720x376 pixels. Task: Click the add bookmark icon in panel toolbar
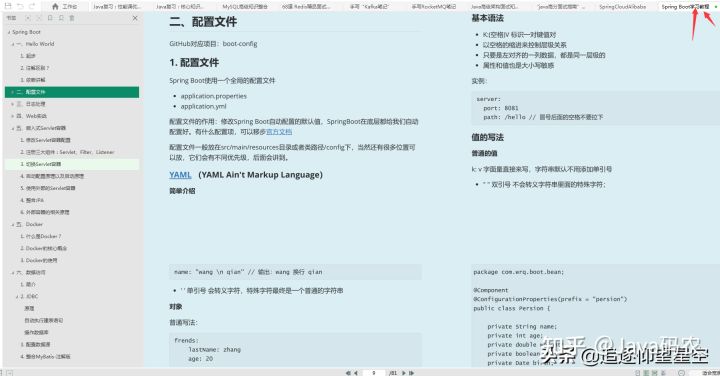[50, 18]
